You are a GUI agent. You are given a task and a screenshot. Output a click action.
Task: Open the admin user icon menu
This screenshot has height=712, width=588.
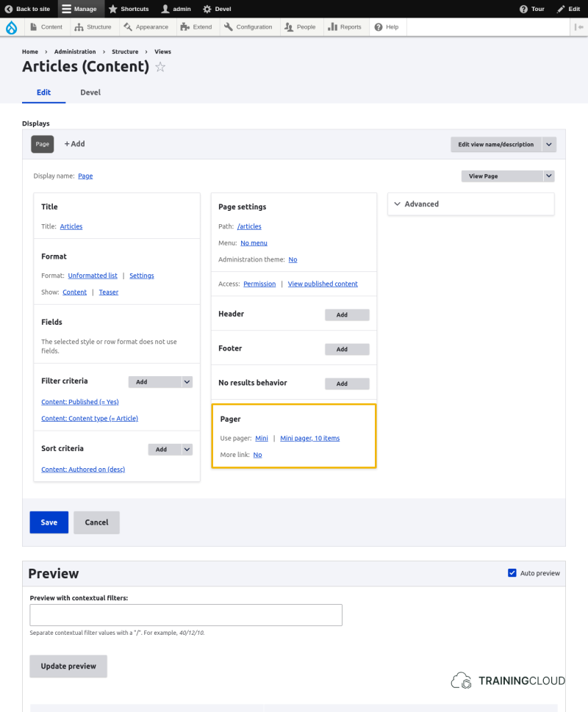coord(165,9)
